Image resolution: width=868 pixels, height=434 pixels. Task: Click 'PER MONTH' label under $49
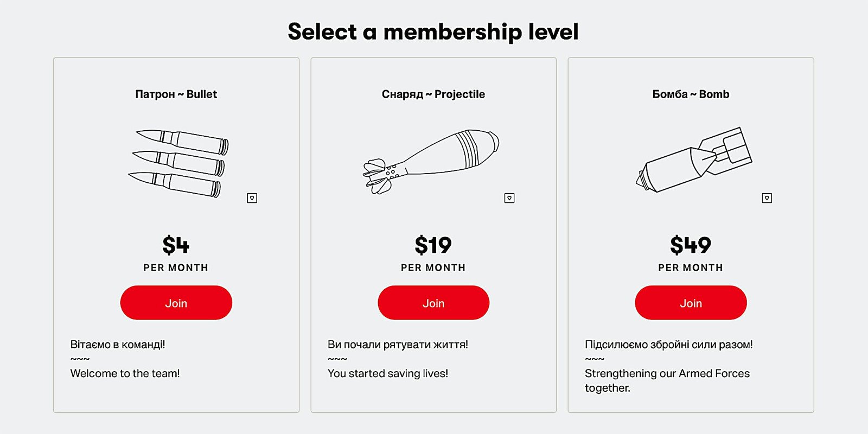pos(691,267)
